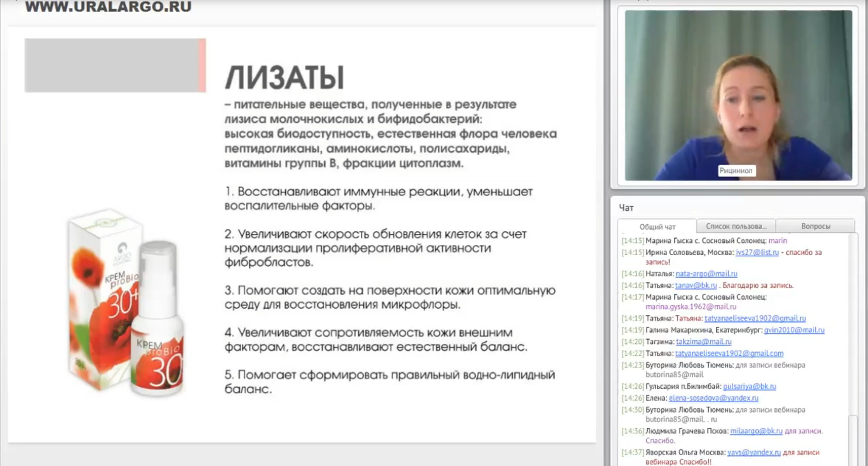
Task: Click the gulsariya@bk.ru email link
Action: pyautogui.click(x=749, y=386)
